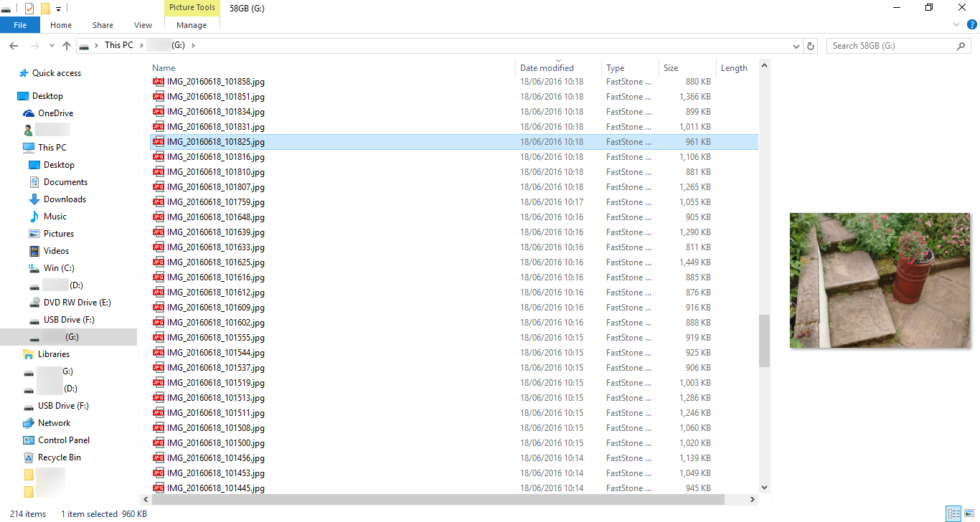Viewport: 980px width, 522px height.
Task: Click the vertical scrollbar thumb of file list
Action: click(764, 341)
